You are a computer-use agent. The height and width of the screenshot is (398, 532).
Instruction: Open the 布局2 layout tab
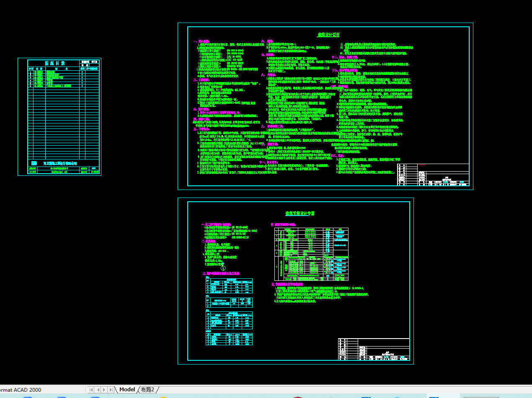pos(147,390)
